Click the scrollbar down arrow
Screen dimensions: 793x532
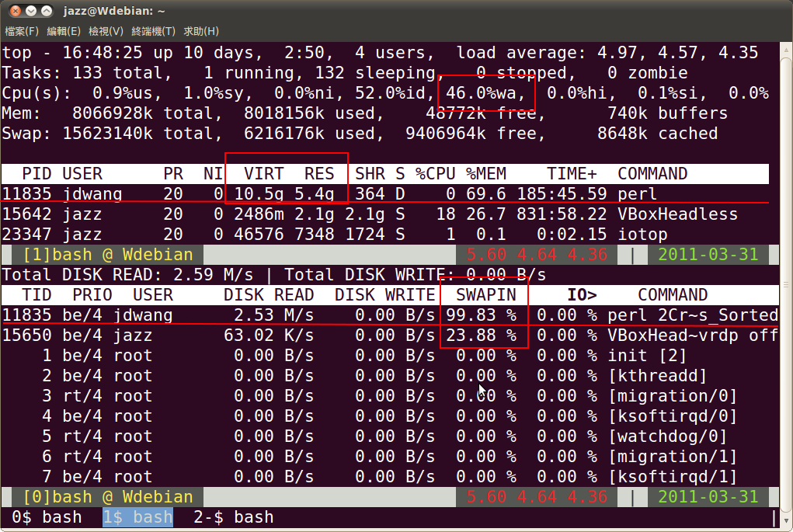tap(787, 521)
